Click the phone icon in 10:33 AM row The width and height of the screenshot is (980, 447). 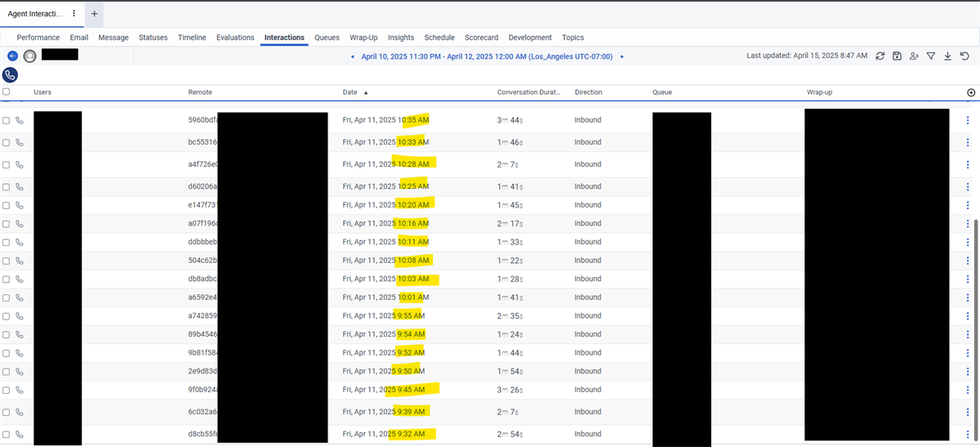tap(20, 142)
